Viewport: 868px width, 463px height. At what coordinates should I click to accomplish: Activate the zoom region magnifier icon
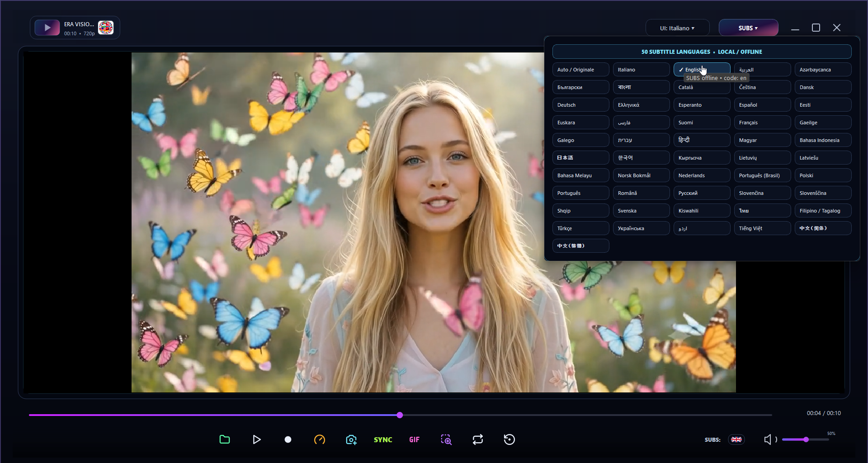[446, 439]
